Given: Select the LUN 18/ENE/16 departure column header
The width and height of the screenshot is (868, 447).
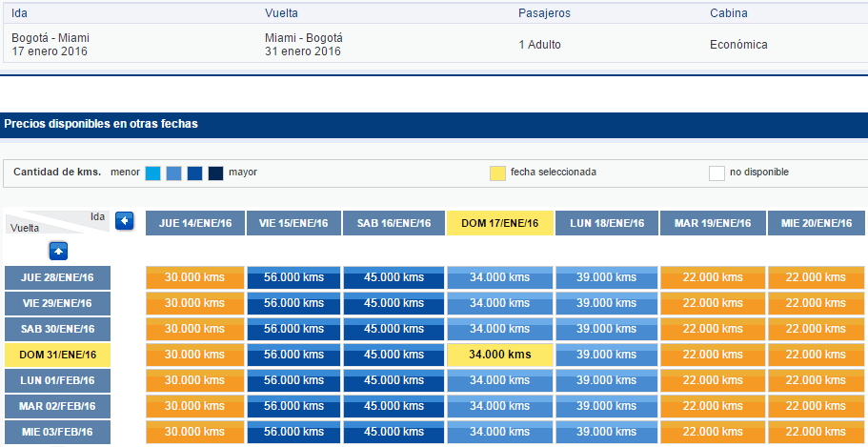Looking at the screenshot, I should (x=607, y=223).
